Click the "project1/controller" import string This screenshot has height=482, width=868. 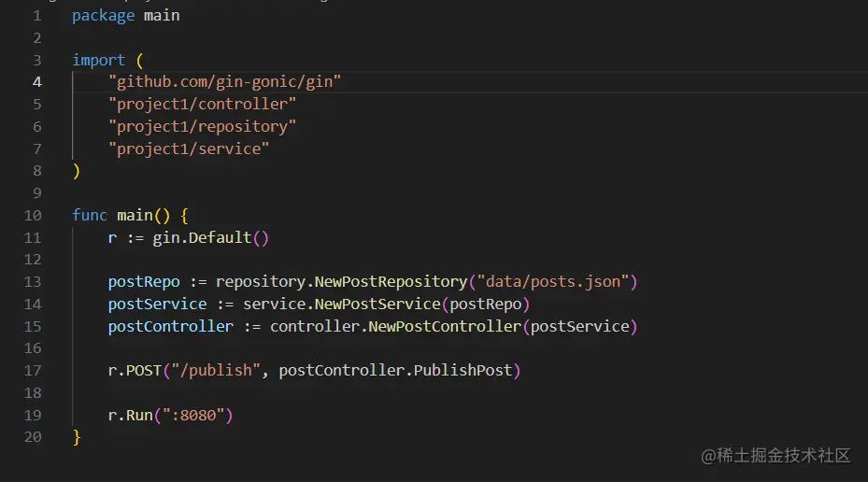click(x=202, y=104)
